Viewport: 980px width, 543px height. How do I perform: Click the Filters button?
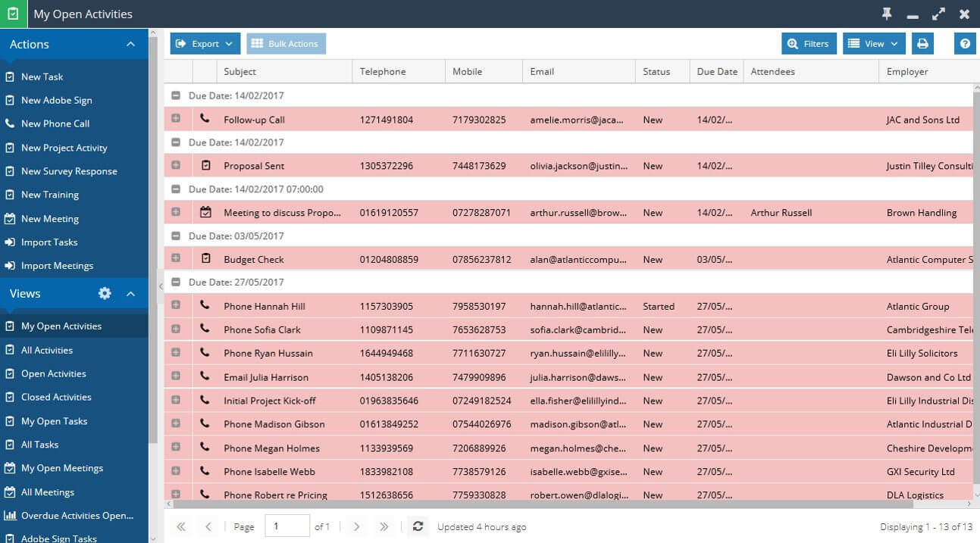click(x=809, y=44)
